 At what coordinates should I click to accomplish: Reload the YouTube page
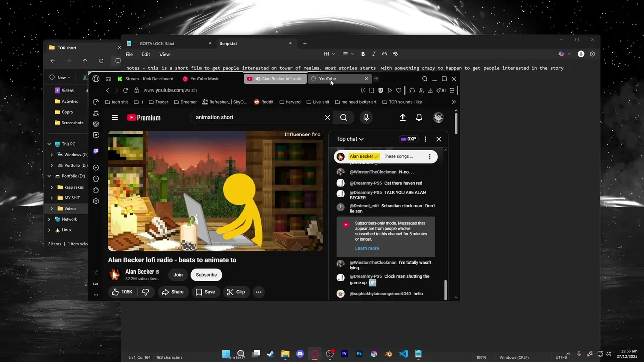[x=125, y=90]
